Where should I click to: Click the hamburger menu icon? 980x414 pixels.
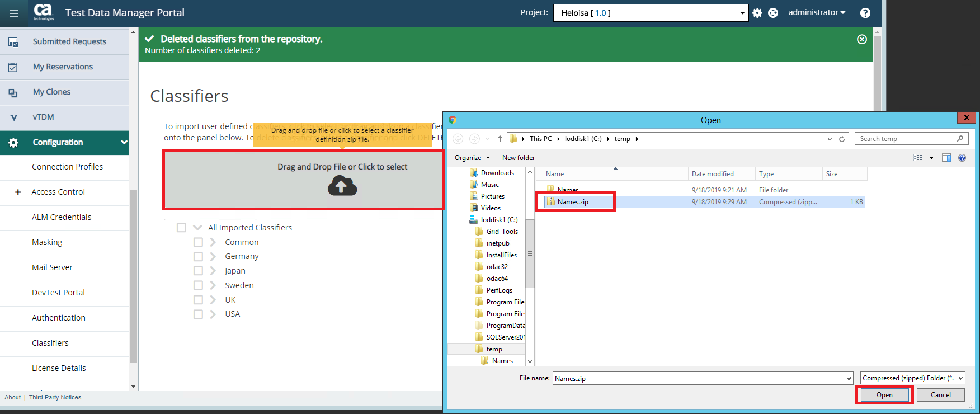[x=14, y=13]
